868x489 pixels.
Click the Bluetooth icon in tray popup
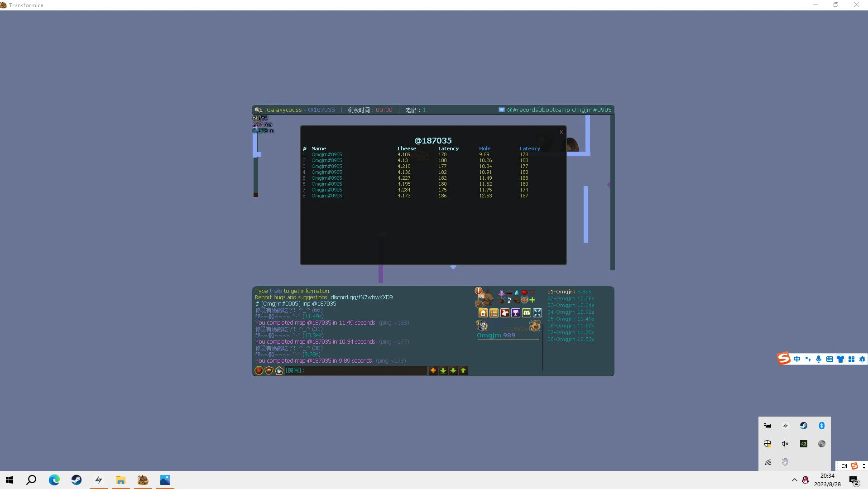(x=822, y=426)
